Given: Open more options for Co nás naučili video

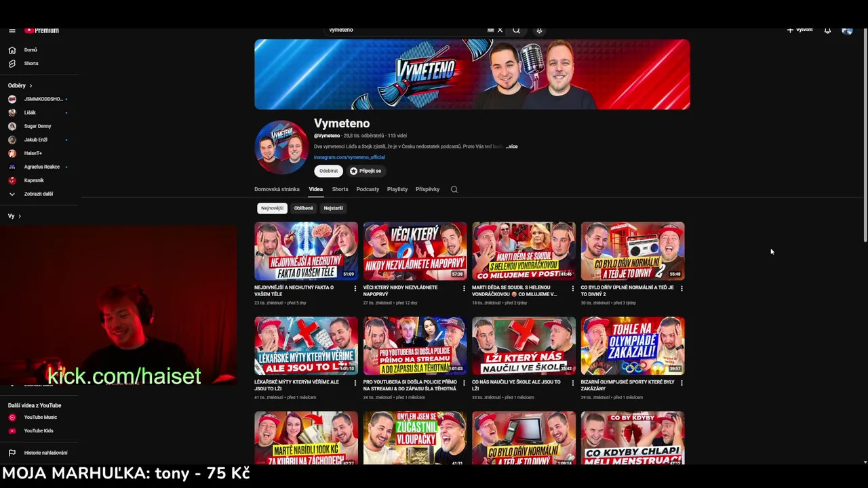Looking at the screenshot, I should (x=572, y=383).
